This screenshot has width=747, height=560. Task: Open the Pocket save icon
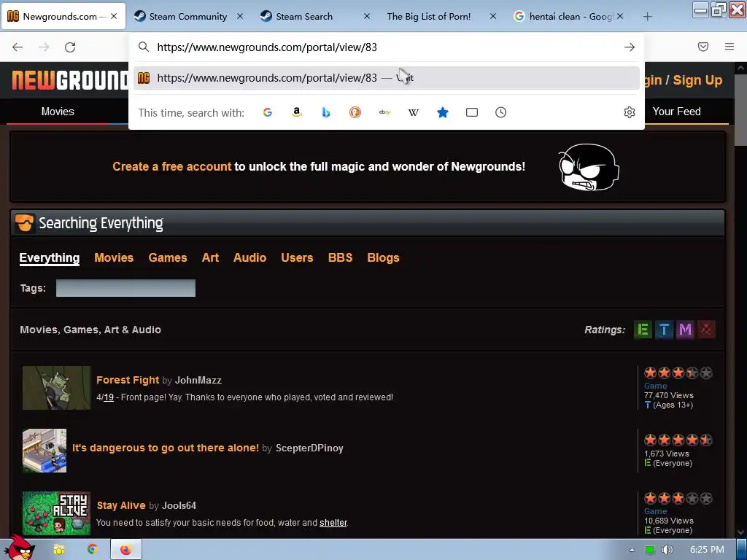(703, 47)
